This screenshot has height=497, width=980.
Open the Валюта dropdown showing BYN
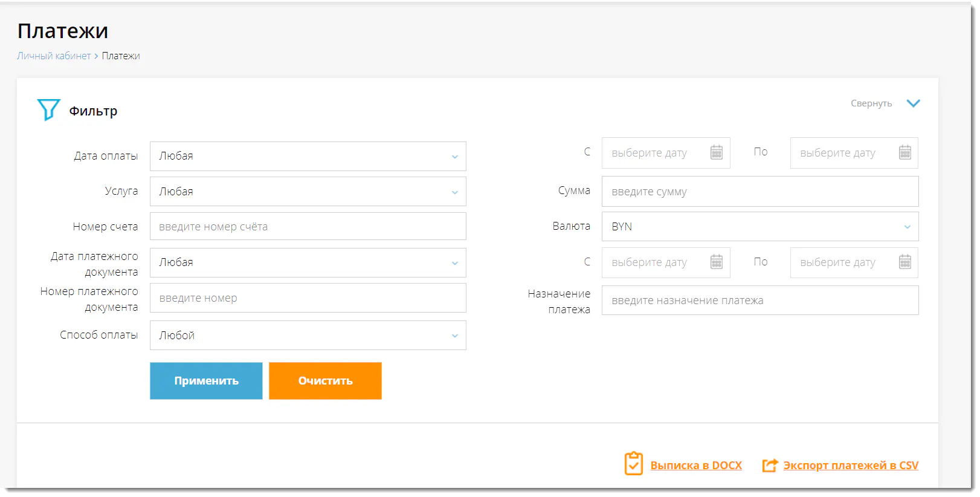pos(759,227)
